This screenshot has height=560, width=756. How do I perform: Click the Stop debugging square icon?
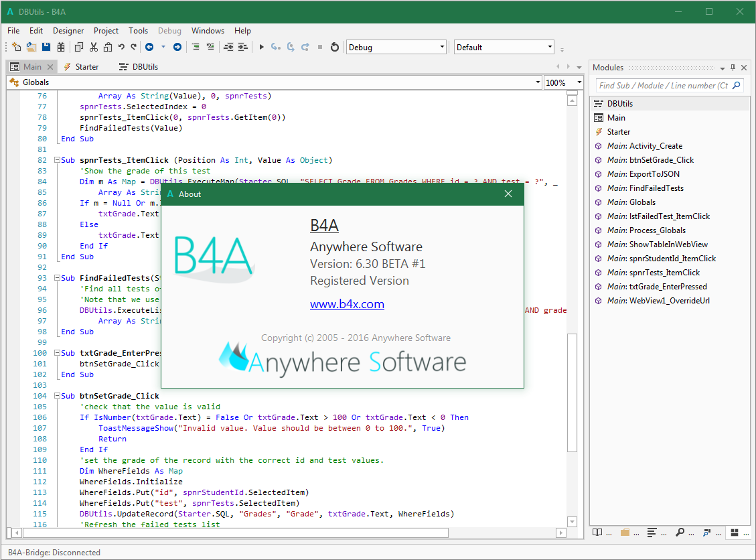(319, 47)
